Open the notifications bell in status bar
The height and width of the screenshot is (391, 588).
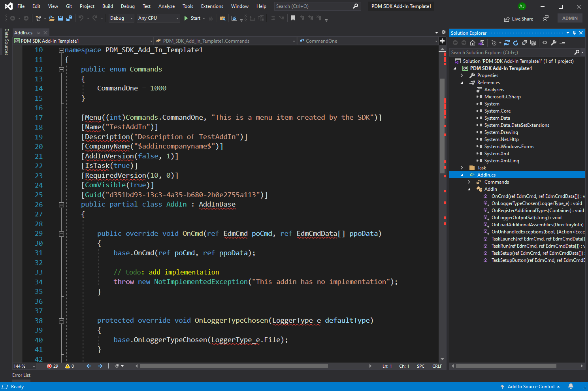point(571,387)
